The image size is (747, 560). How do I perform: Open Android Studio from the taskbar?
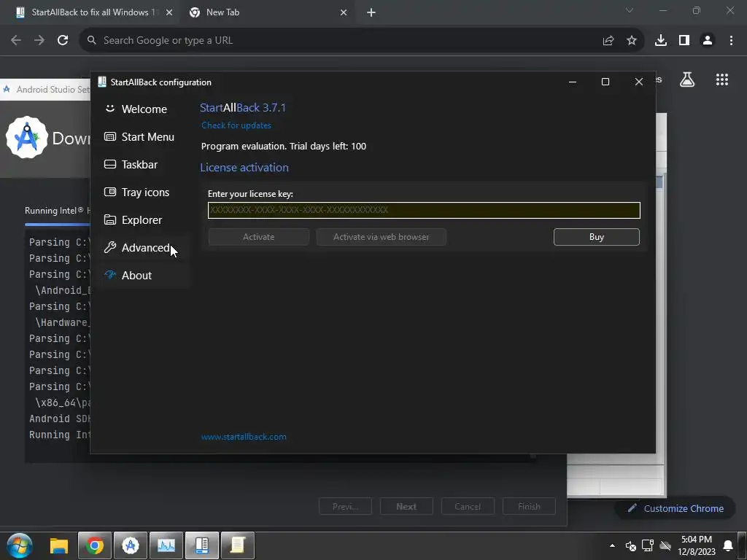[131, 545]
